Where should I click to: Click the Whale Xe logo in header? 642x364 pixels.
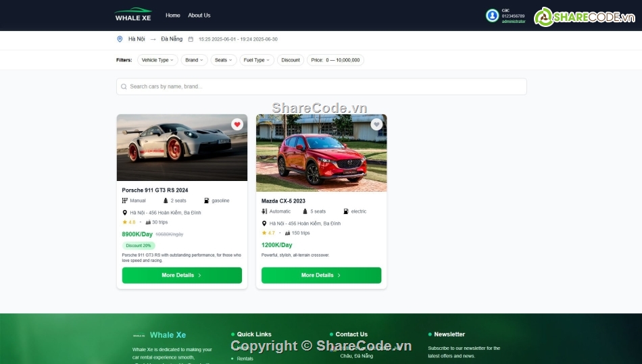(x=133, y=15)
